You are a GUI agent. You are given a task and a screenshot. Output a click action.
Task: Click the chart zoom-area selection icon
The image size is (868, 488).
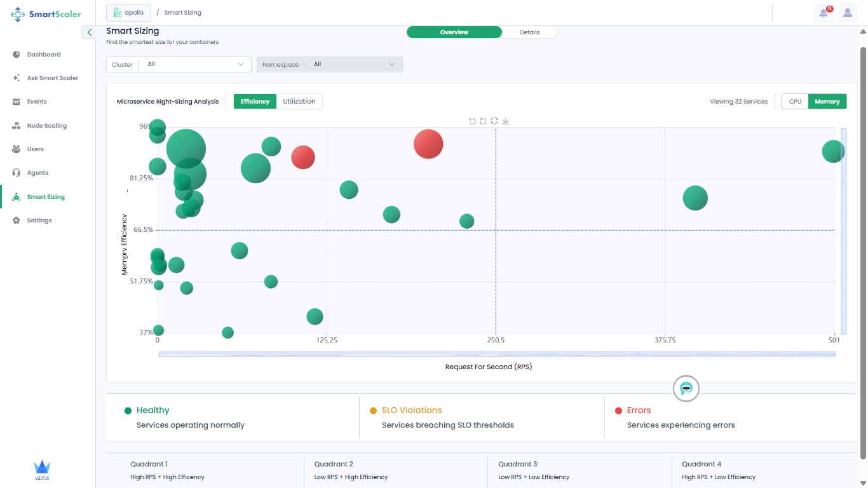[472, 121]
